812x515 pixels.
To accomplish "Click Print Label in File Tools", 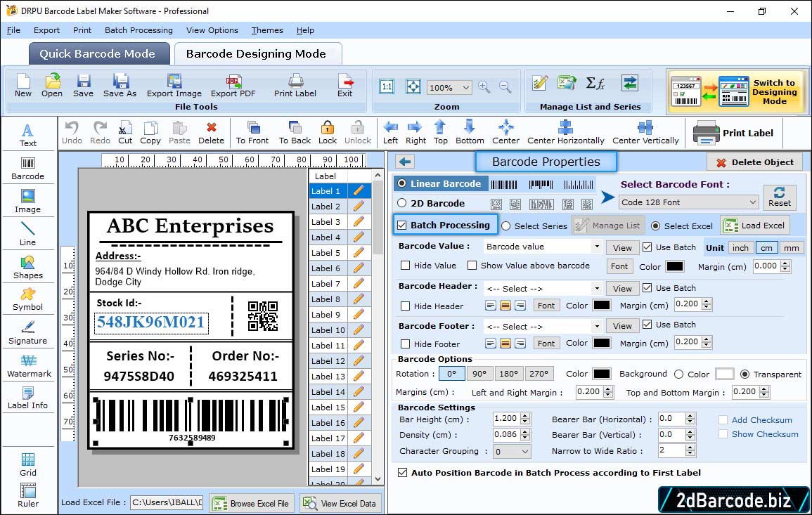I will pos(295,86).
